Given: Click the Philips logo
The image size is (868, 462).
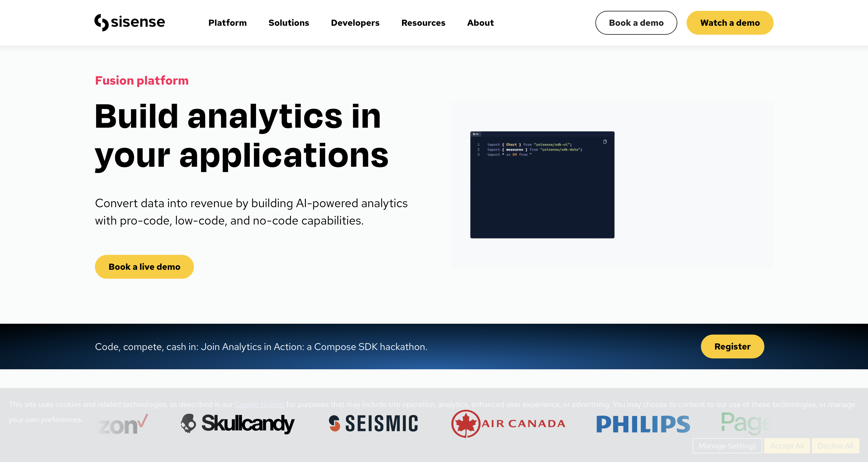Looking at the screenshot, I should pos(643,424).
